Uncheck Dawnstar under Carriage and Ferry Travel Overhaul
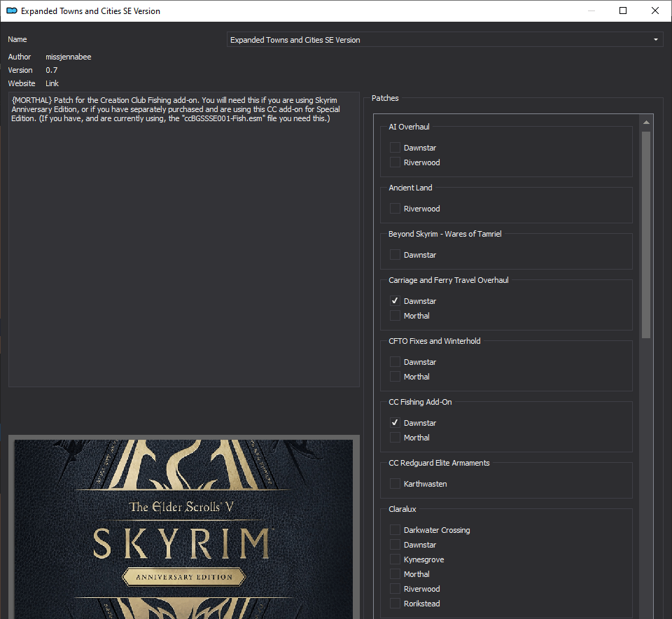This screenshot has height=619, width=672. (395, 301)
